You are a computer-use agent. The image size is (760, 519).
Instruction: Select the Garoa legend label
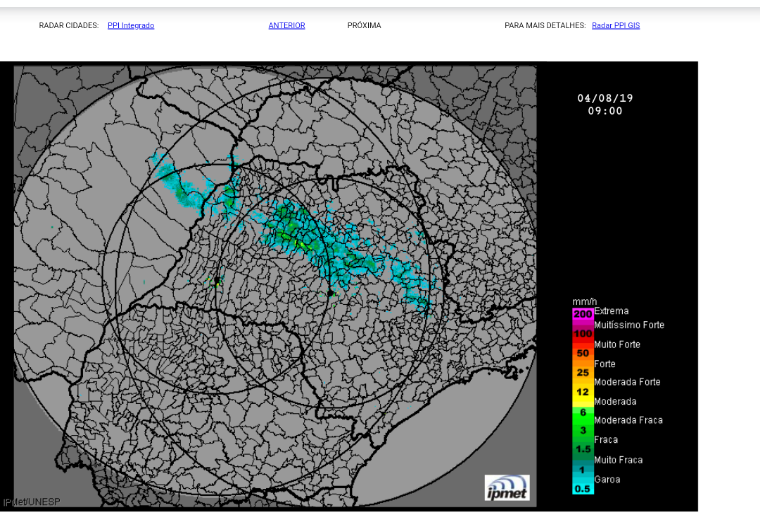607,479
